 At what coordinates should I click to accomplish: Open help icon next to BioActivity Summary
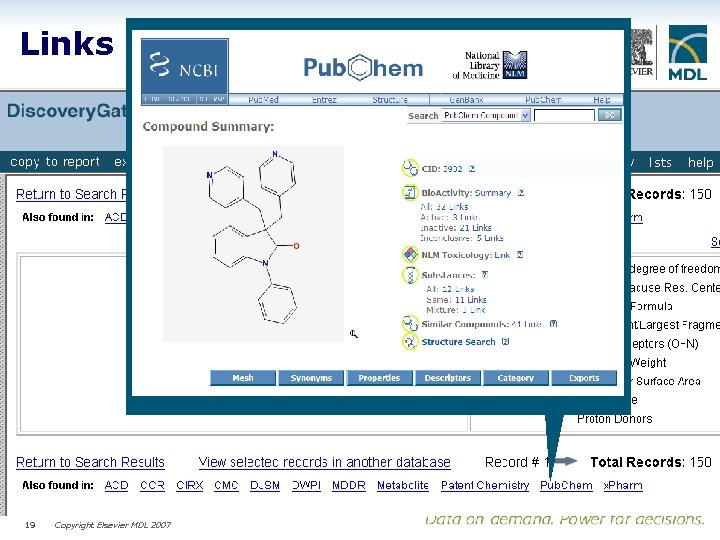(521, 192)
